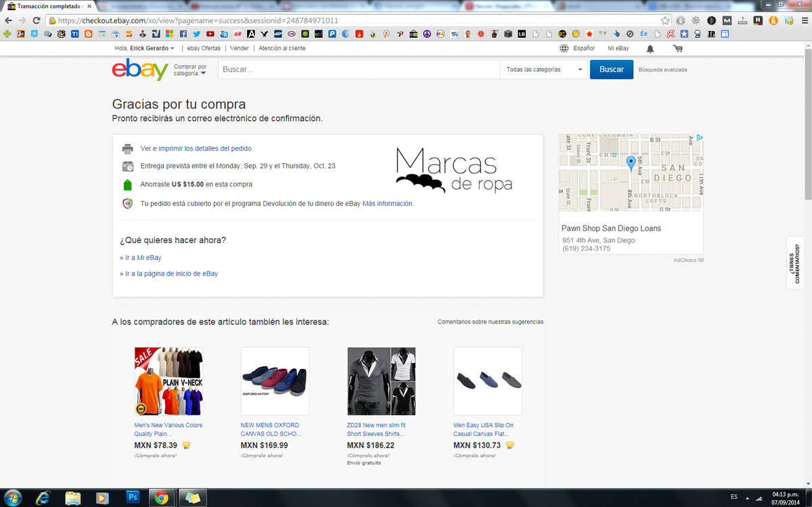Open Comentarios sobre nuestras sugerencias
812x507 pixels.
click(x=491, y=322)
